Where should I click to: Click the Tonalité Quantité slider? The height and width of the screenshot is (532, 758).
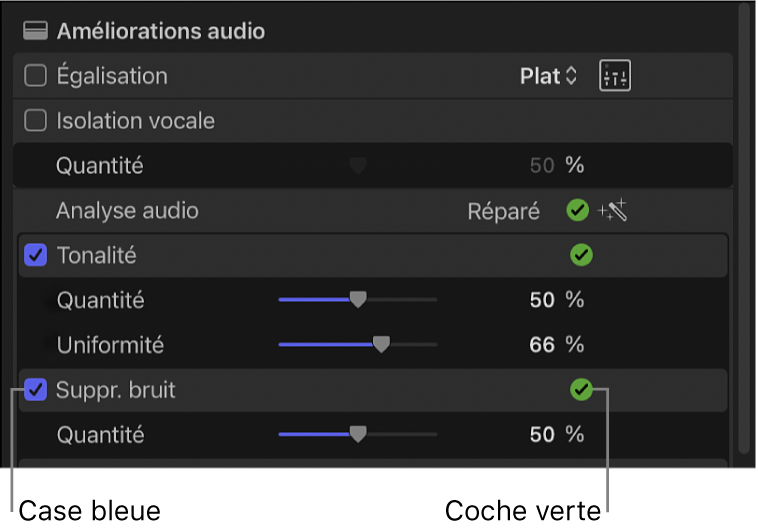click(358, 300)
